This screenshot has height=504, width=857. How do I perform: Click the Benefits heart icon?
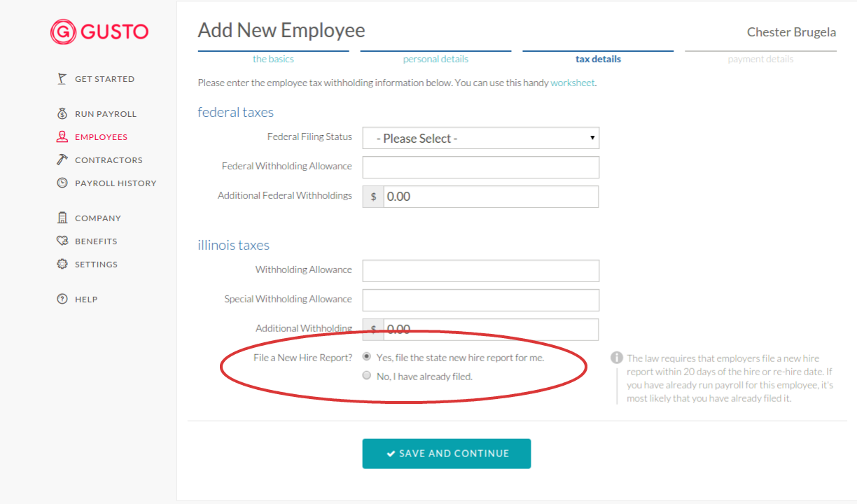pos(62,241)
